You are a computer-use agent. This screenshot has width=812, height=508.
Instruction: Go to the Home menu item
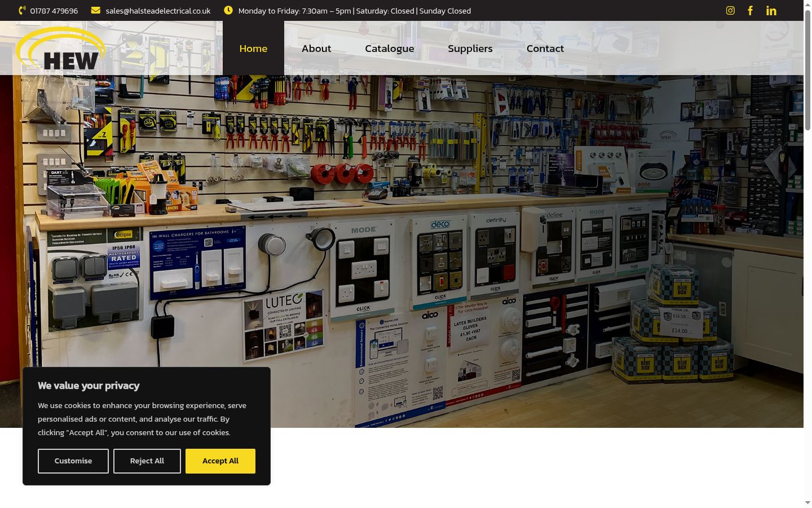pyautogui.click(x=253, y=49)
